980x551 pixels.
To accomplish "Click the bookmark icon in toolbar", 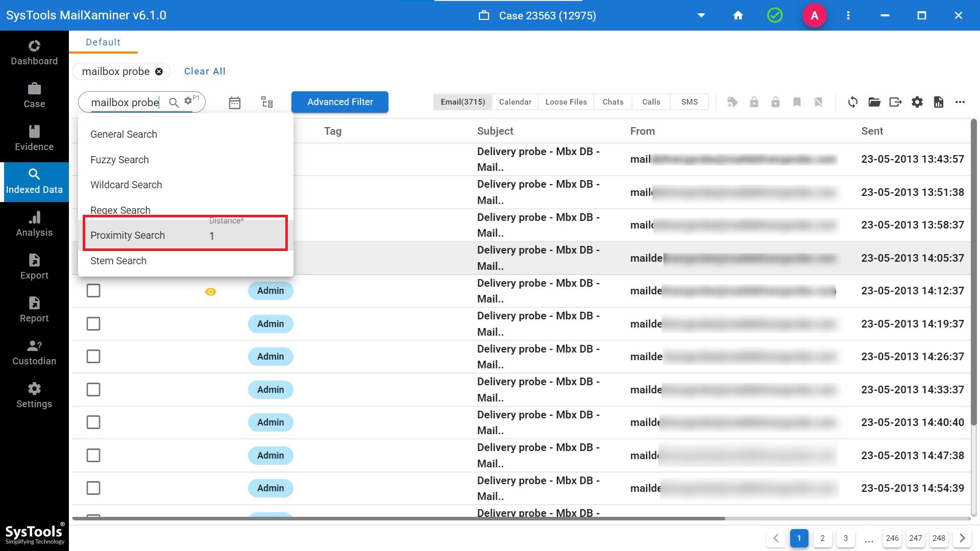I will [797, 102].
